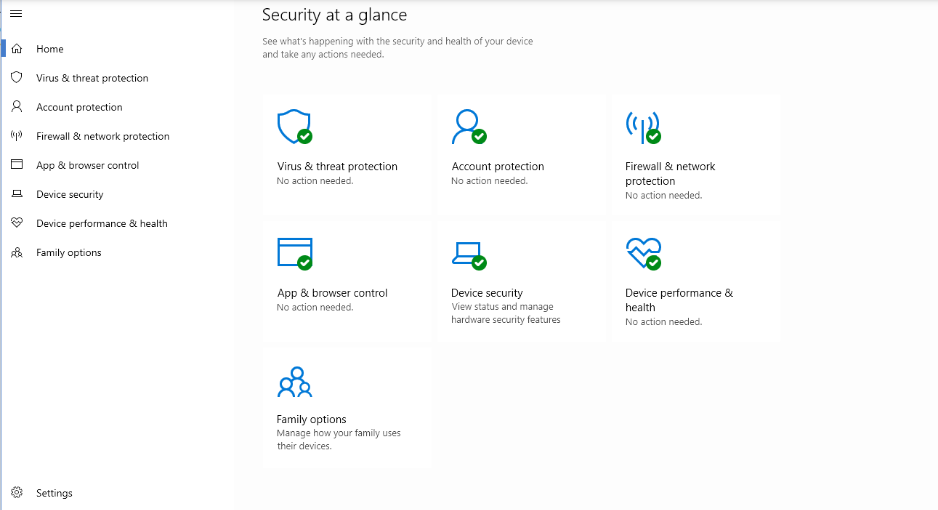The image size is (938, 510).
Task: Open Device security from sidebar
Action: (69, 194)
